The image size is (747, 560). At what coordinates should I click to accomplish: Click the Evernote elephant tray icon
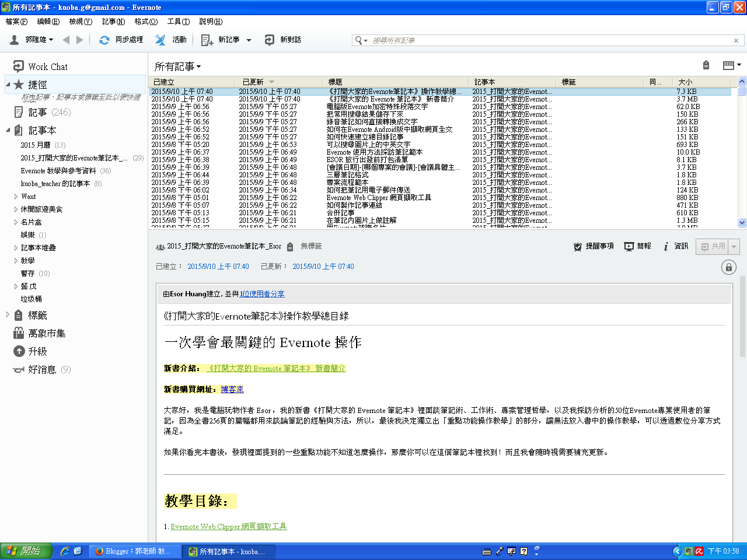[x=689, y=551]
